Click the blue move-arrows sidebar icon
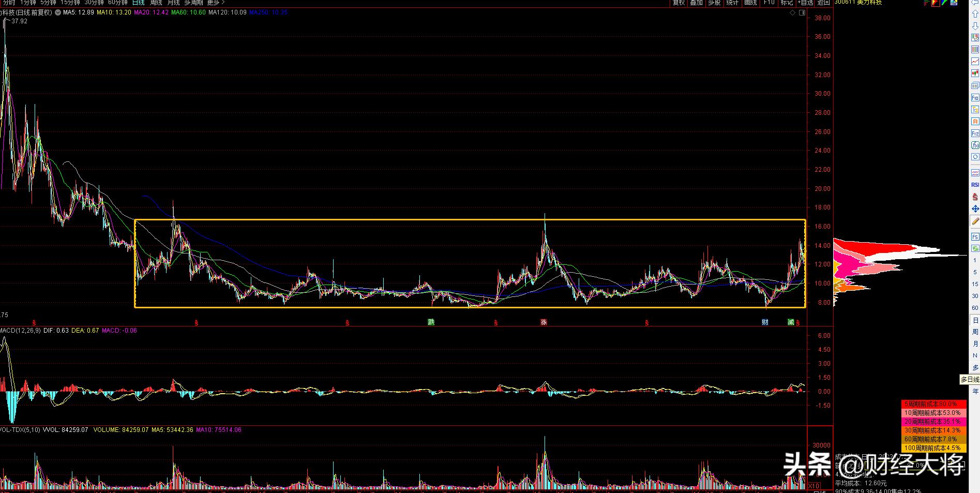Image resolution: width=980 pixels, height=493 pixels. [x=975, y=209]
